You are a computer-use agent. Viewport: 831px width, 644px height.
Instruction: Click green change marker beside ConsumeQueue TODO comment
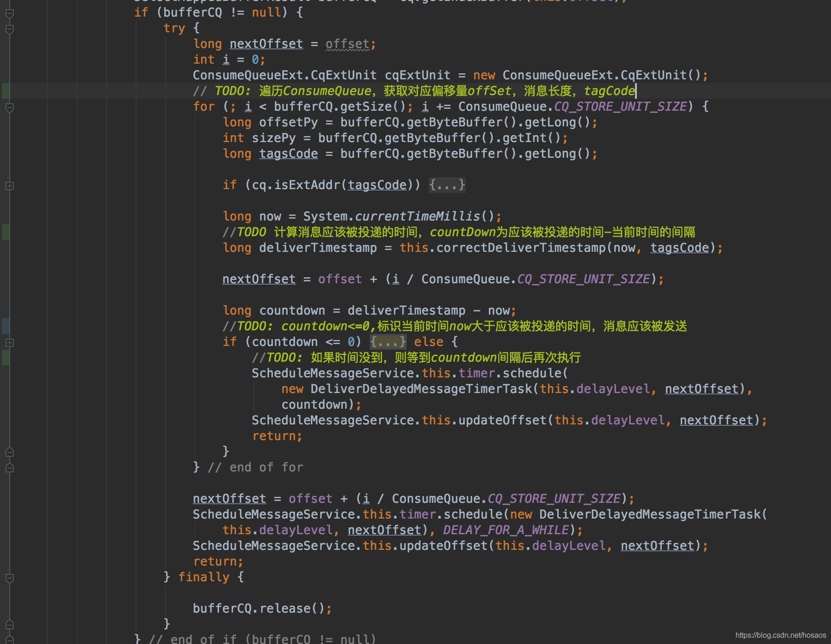tap(6, 91)
